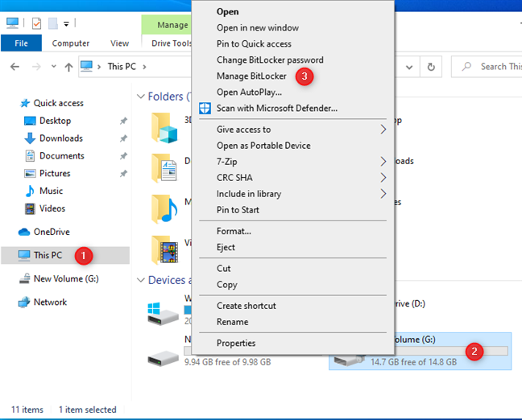Screen dimensions: 522x420
Task: Open the File tab
Action: pos(21,43)
